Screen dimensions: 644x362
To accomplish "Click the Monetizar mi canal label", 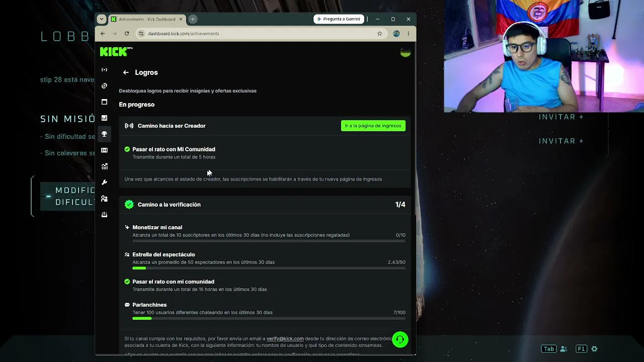I will click(x=157, y=227).
